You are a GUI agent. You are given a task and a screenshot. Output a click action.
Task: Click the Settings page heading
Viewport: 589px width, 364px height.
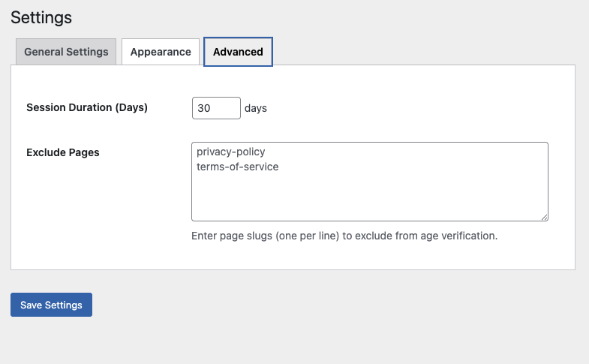click(41, 17)
